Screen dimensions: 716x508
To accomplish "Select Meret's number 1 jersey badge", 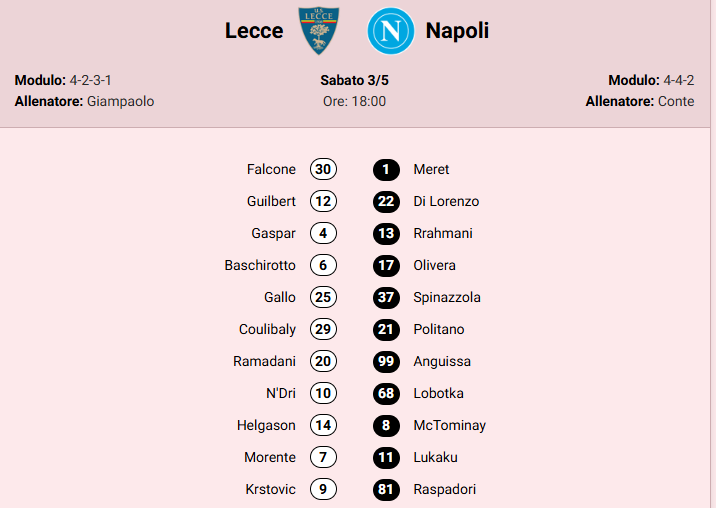I will (387, 169).
